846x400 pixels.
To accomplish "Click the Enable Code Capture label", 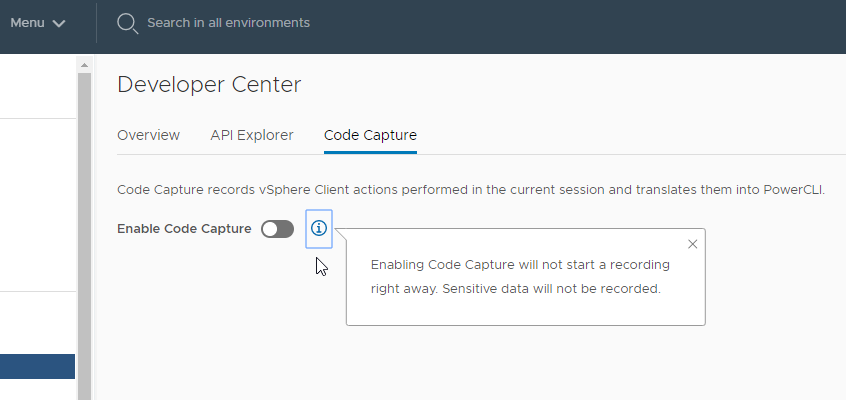I will pyautogui.click(x=184, y=229).
